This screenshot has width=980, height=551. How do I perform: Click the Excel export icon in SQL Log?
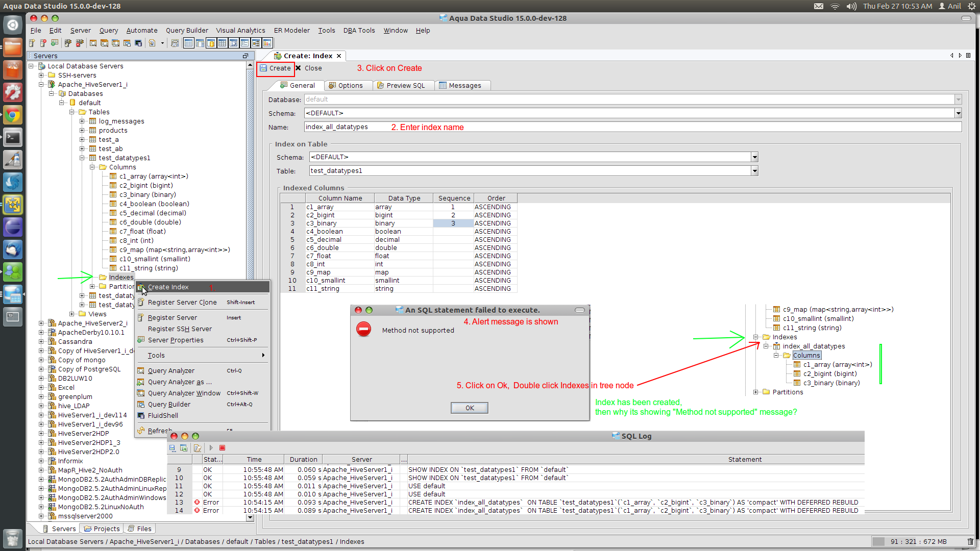tap(184, 448)
